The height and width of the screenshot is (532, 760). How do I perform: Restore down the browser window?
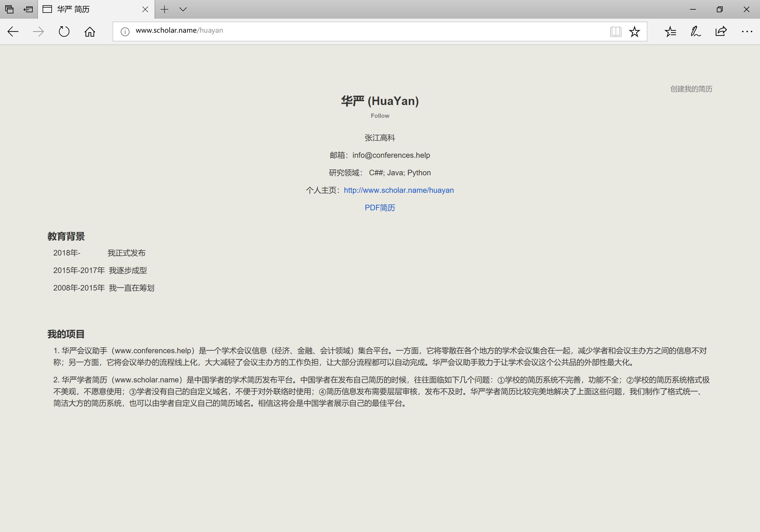pyautogui.click(x=720, y=9)
